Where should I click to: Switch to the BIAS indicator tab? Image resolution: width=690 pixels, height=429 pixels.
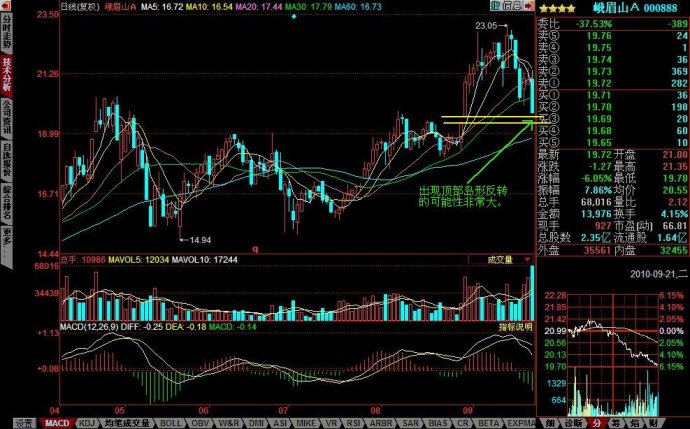[x=438, y=423]
